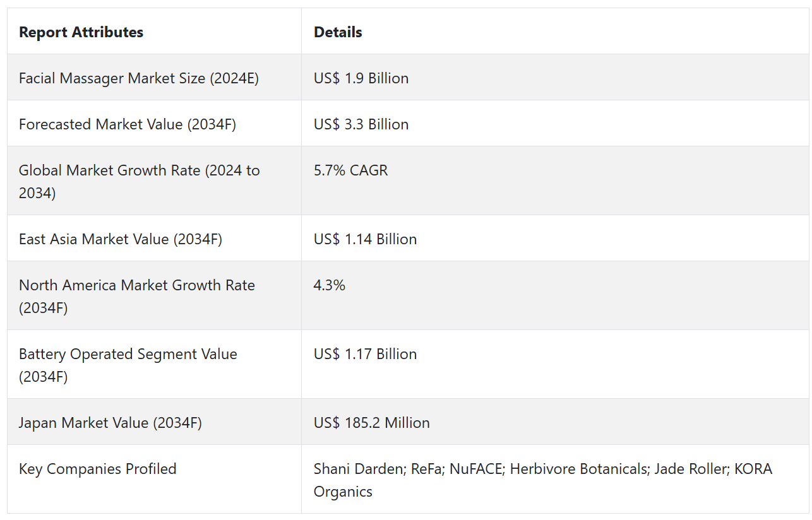Screen dimensions: 812x520
Task: Select the Global Market Growth Rate cell
Action: tap(139, 181)
